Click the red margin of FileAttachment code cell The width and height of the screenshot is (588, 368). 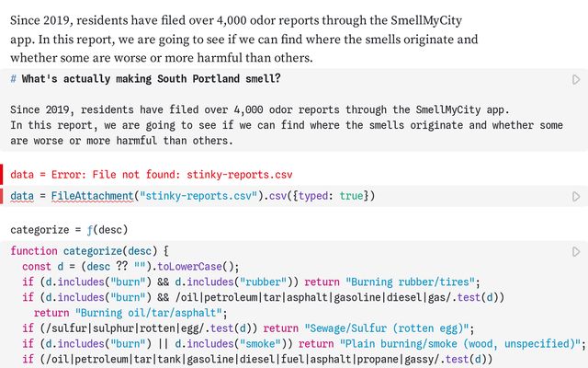point(2,196)
